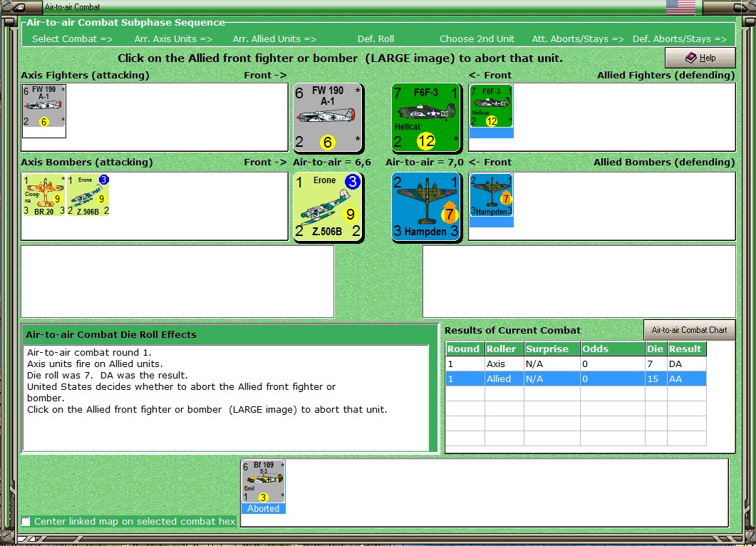Open the Air-to-air Combat Chart
756x546 pixels.
690,330
